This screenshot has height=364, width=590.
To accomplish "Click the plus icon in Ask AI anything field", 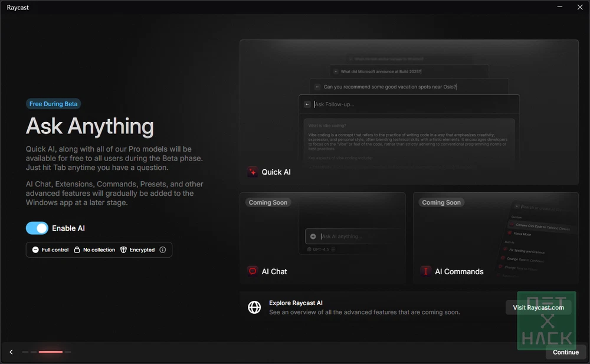I will pyautogui.click(x=313, y=237).
